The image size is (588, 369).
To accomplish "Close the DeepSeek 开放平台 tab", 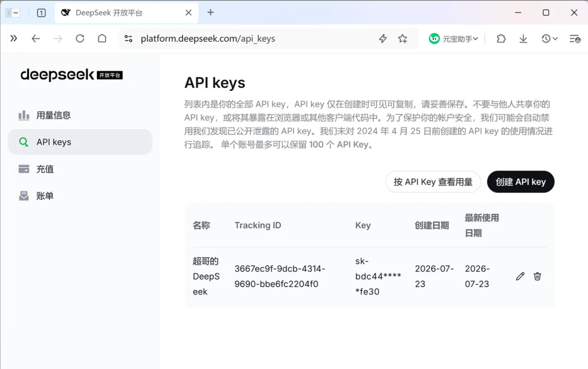I will [188, 13].
